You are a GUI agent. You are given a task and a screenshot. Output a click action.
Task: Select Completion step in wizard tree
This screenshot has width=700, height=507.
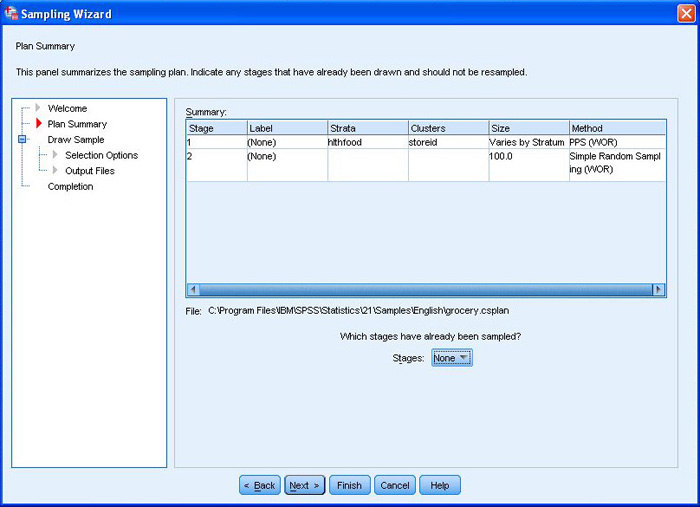point(70,187)
